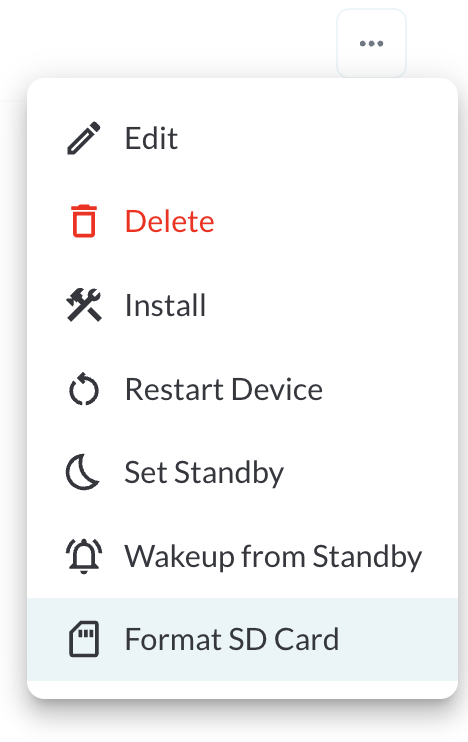The height and width of the screenshot is (742, 468).
Task: Click the red trash can icon
Action: pyautogui.click(x=84, y=221)
